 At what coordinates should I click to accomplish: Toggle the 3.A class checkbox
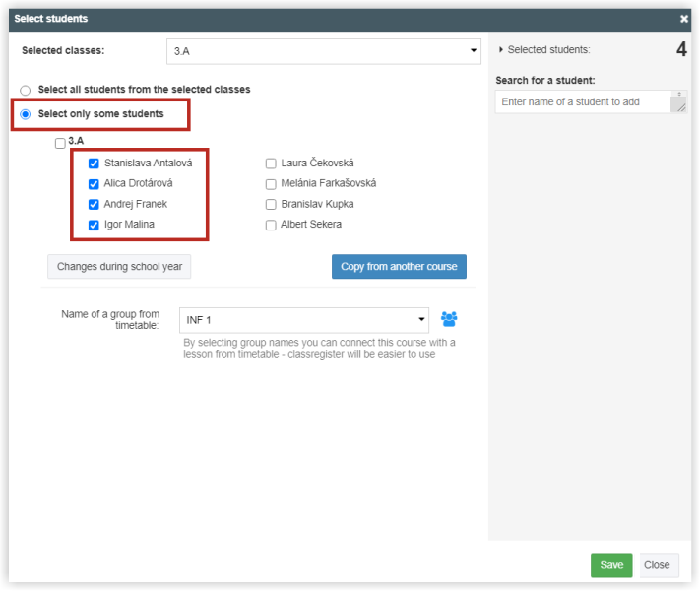pyautogui.click(x=60, y=143)
